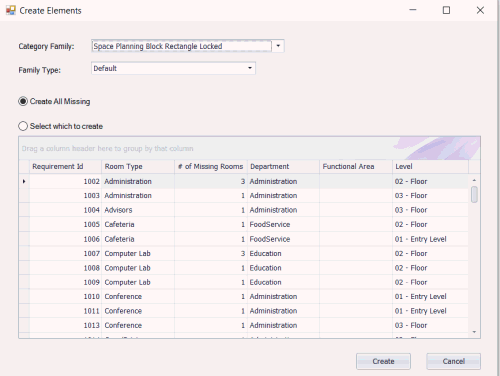The width and height of the screenshot is (500, 376).
Task: Open the Category Family dropdown arrow
Action: [278, 46]
